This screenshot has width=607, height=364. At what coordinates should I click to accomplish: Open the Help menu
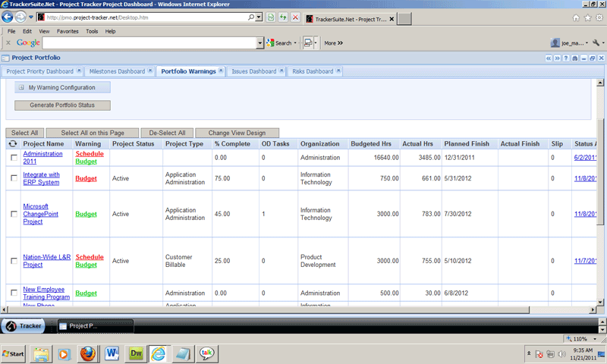110,31
